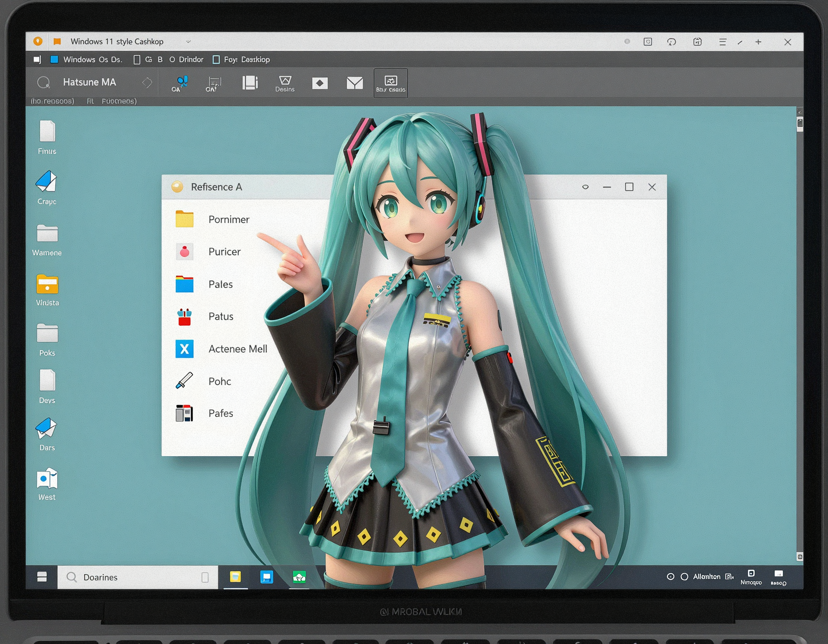Select the Puricer item in the list
Viewport: 828px width, 644px height.
pyautogui.click(x=208, y=252)
